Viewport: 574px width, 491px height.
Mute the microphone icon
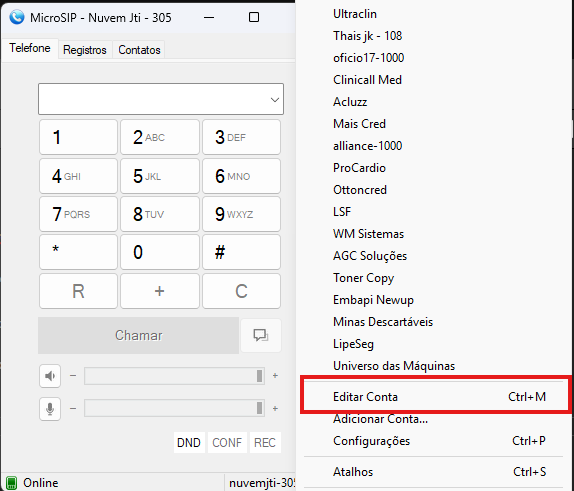tap(50, 409)
